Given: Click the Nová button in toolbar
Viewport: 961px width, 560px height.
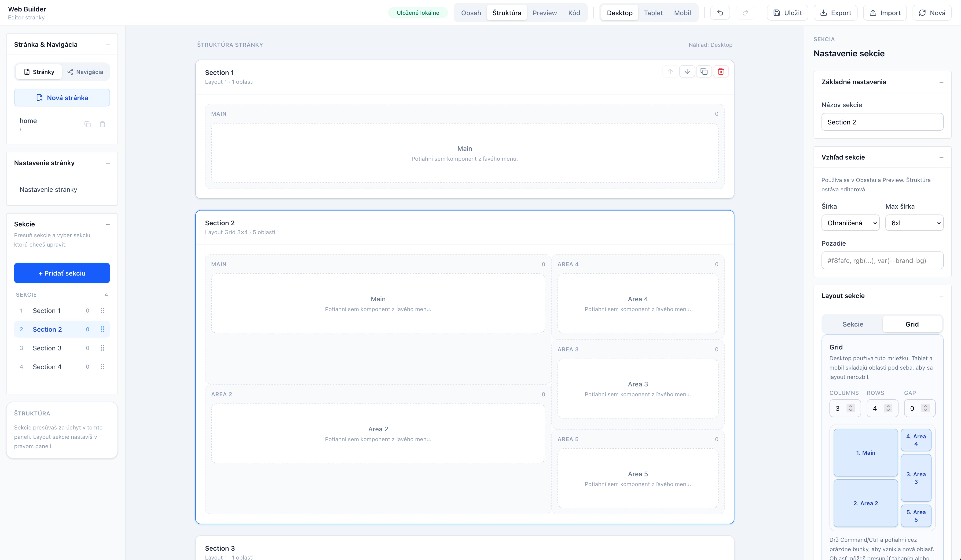Looking at the screenshot, I should pos(932,13).
